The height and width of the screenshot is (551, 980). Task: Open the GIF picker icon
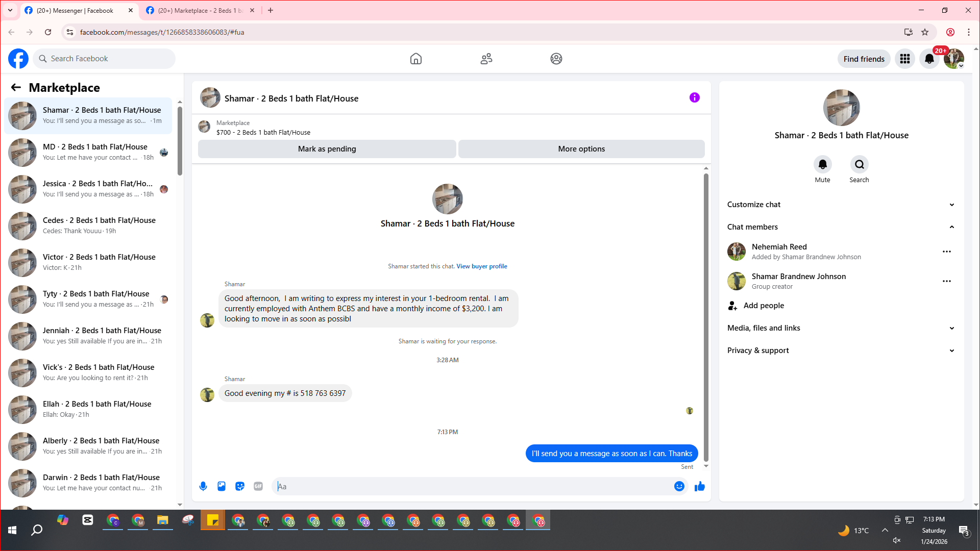point(258,486)
